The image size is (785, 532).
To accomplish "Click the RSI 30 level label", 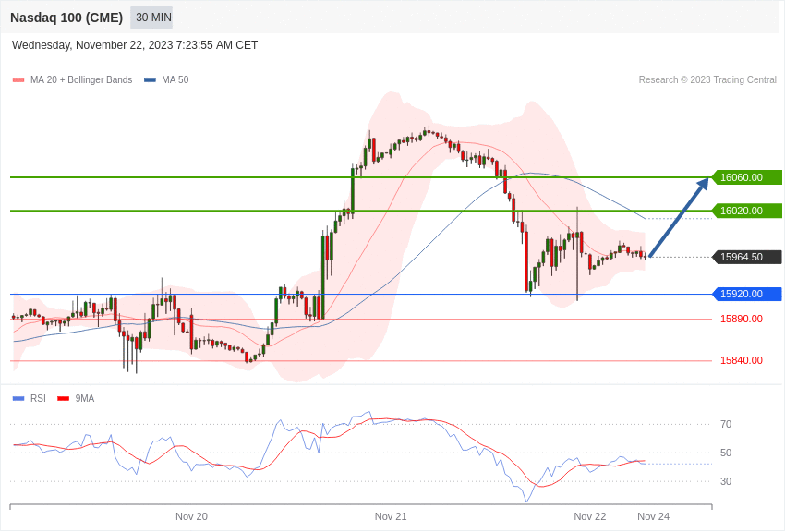I will tap(726, 481).
